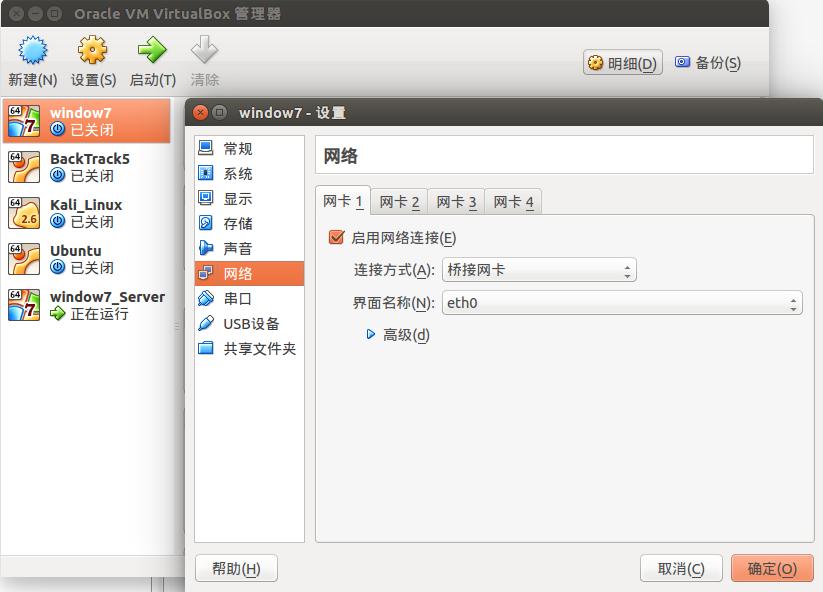Click the Oracle VM VirtualBox 管理器 title text
The width and height of the screenshot is (823, 592).
tap(177, 14)
